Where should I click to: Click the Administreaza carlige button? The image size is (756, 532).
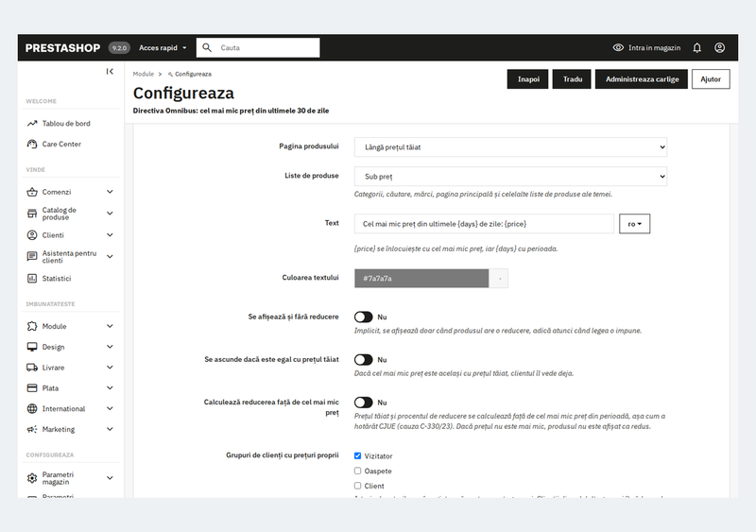pos(642,79)
